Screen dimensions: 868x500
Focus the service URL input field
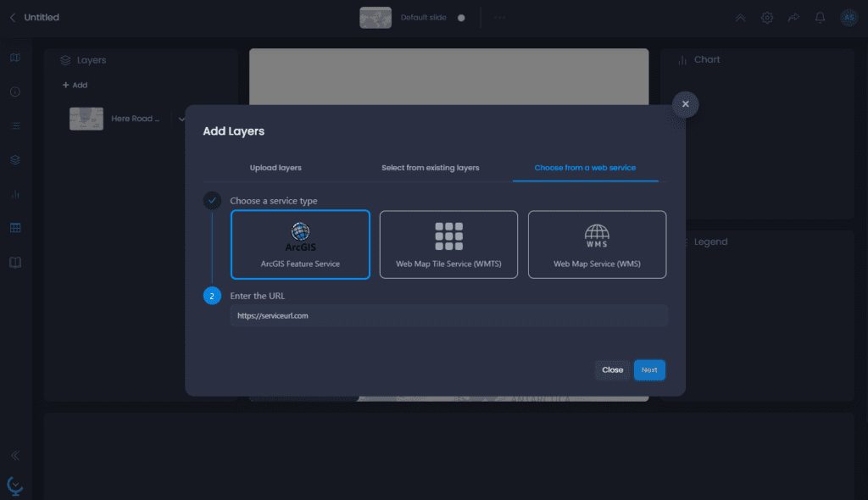coord(448,315)
